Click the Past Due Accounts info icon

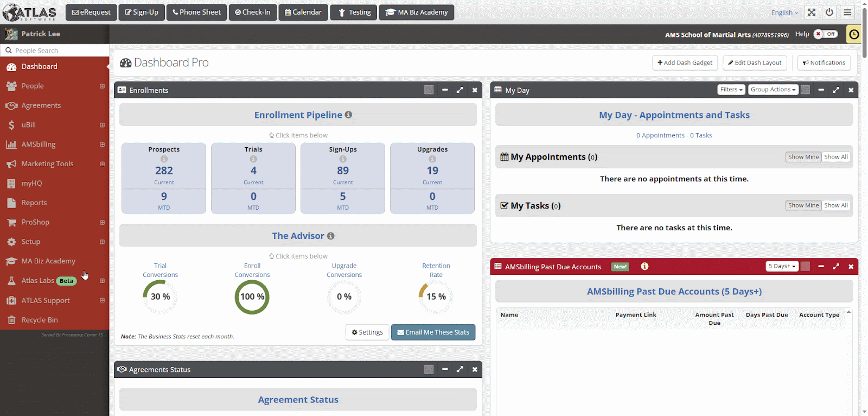pyautogui.click(x=644, y=266)
